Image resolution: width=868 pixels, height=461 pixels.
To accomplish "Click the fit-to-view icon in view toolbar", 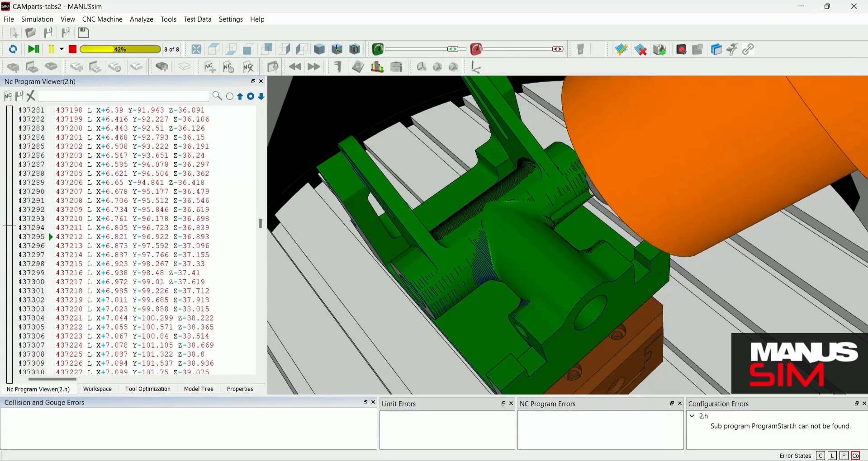I will tap(196, 49).
